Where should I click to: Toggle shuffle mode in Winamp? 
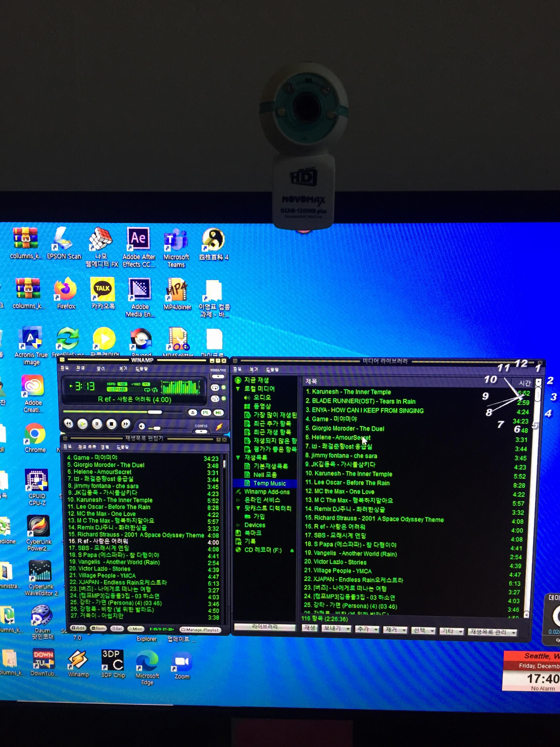(215, 399)
